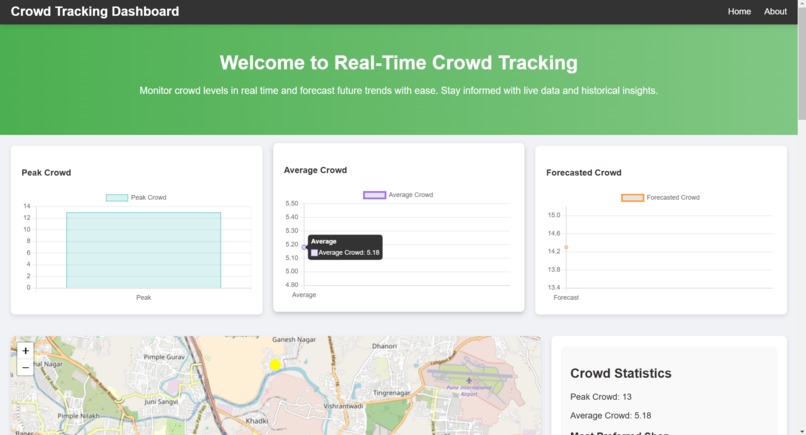The width and height of the screenshot is (806, 435).
Task: Click the 'Peak Crowd: 13' statistic
Action: click(x=600, y=397)
